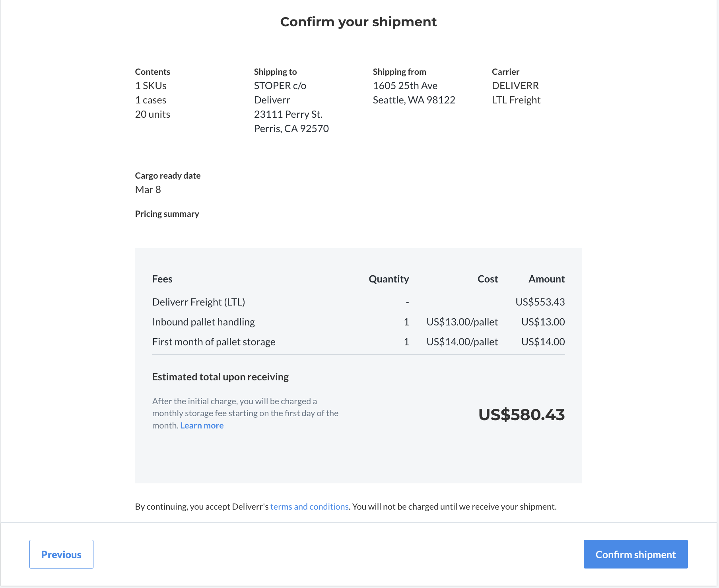The height and width of the screenshot is (588, 719).
Task: Select the Confirm your shipment heading
Action: pos(358,21)
